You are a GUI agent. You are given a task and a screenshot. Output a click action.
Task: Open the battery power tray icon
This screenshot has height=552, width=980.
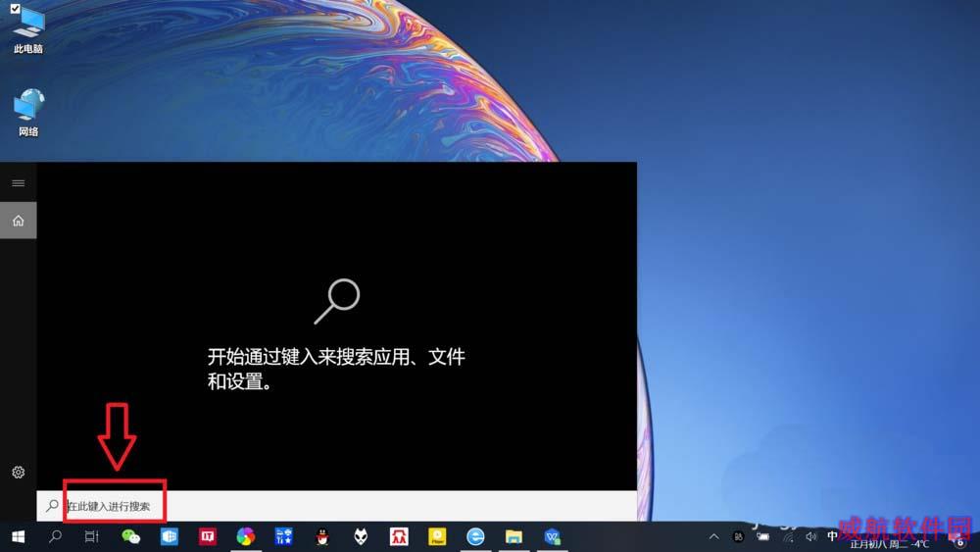[763, 536]
